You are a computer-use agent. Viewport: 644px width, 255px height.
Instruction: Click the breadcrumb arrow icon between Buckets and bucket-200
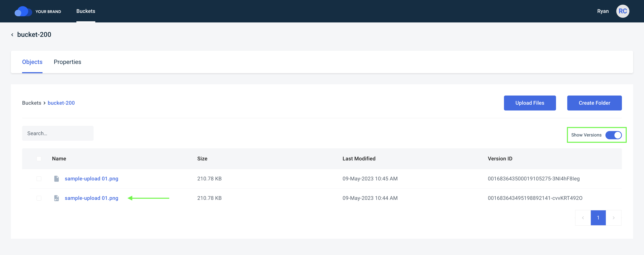44,103
